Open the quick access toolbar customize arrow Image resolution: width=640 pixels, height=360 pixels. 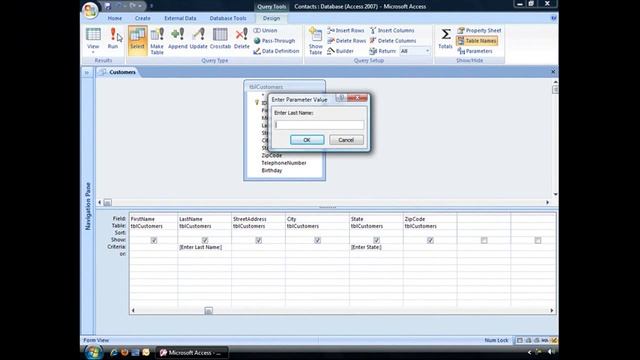[x=151, y=6]
